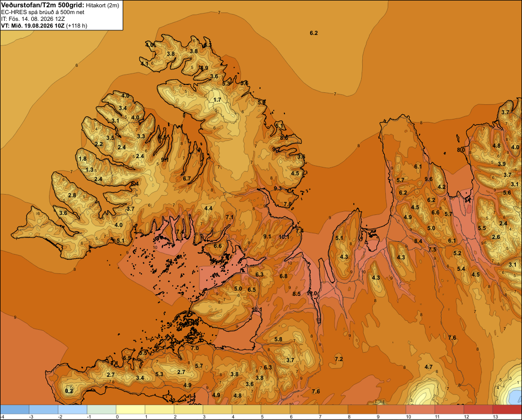Click the '1.3' temperature value
522x420 pixels.
click(x=89, y=170)
